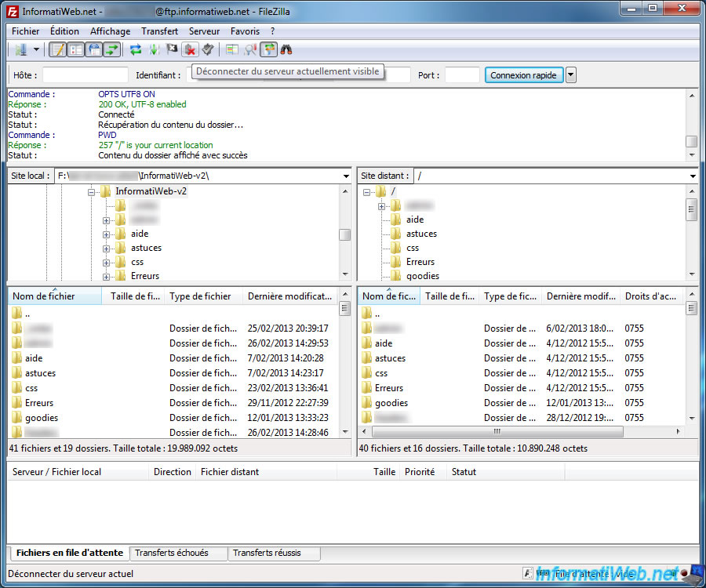Click the magnifying glass filter toolbar icon

[250, 49]
